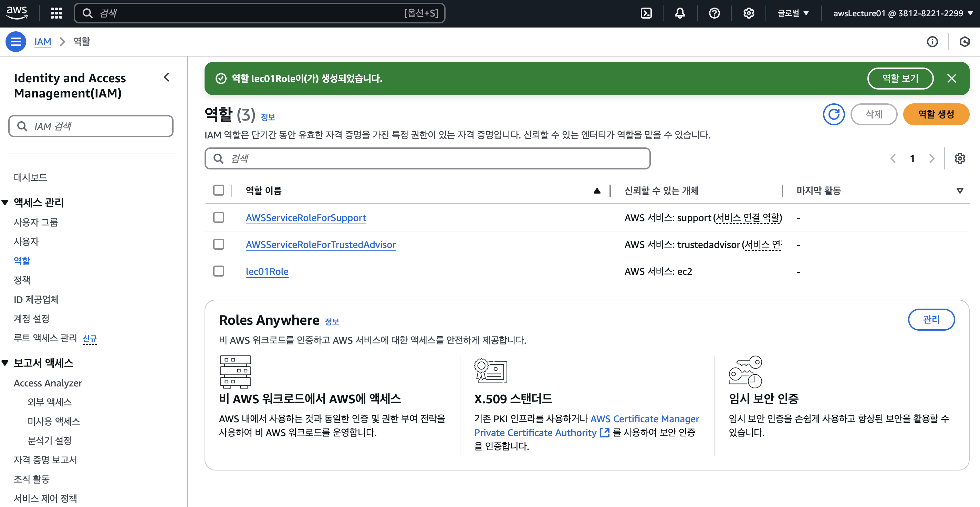980x507 pixels.
Task: Open the table preferences gear
Action: 959,158
